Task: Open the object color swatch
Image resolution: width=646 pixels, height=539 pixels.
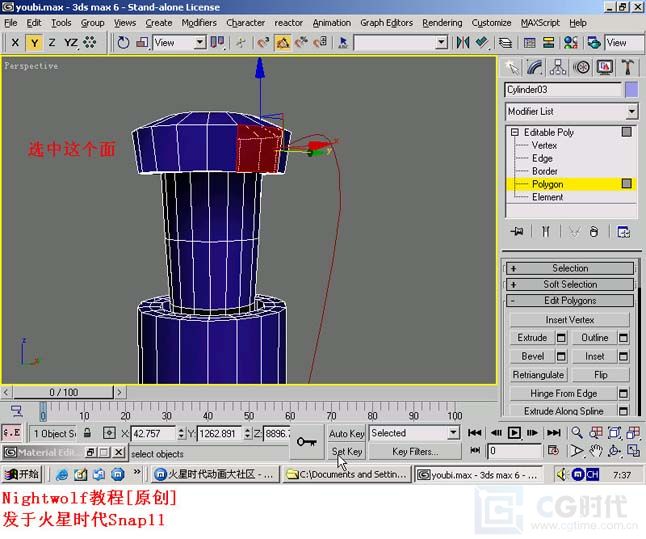Action: point(632,89)
